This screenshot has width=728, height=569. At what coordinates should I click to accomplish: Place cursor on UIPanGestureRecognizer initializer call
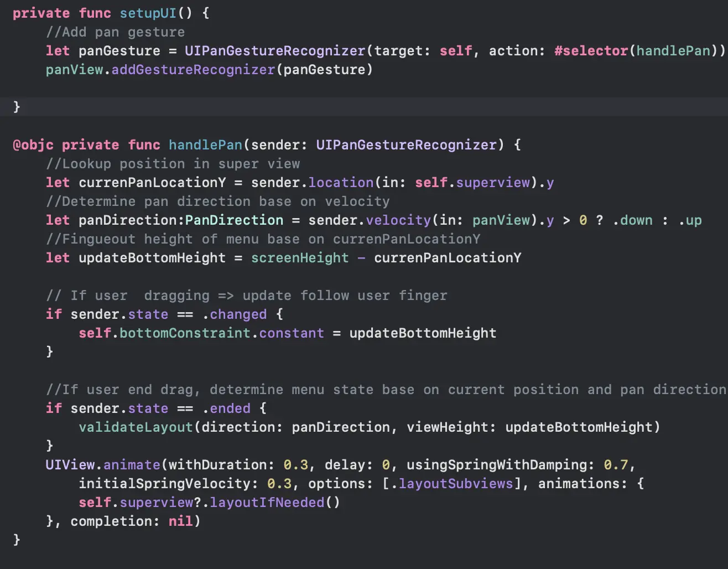click(275, 51)
